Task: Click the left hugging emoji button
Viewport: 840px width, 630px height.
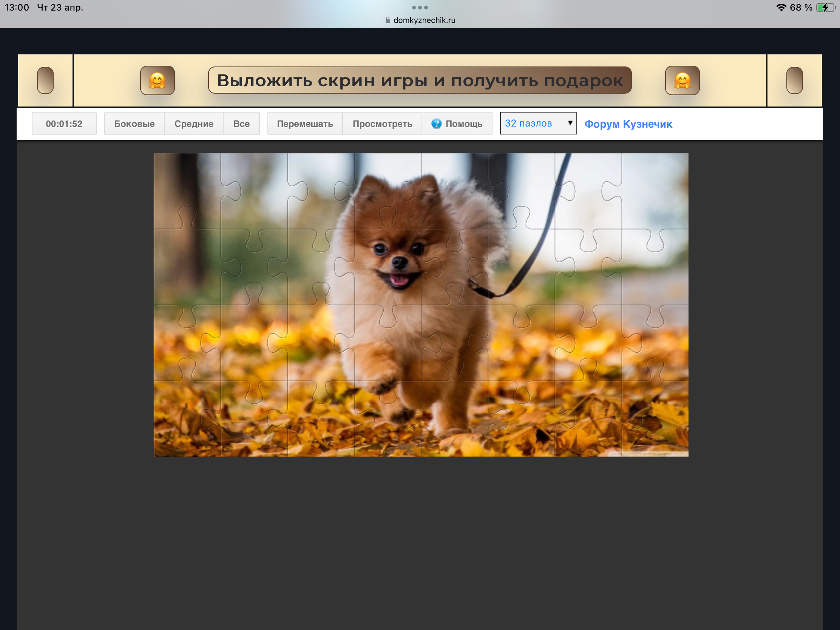Action: coord(157,80)
